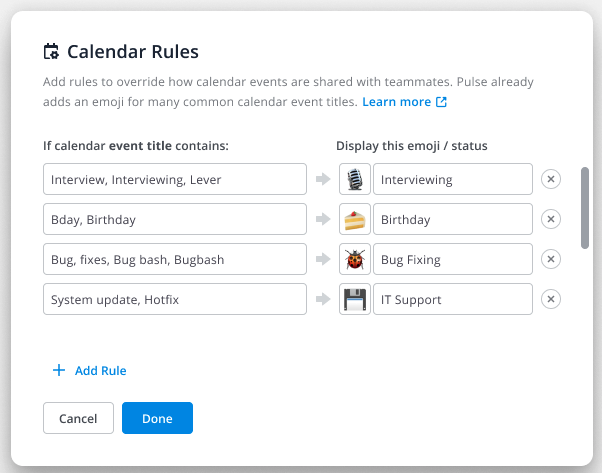Edit the 'Interview, Interviewing, Lever' title field
This screenshot has height=473, width=602.
pos(175,180)
